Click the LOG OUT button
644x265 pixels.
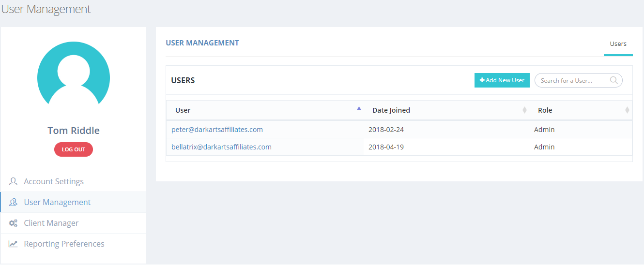point(74,149)
